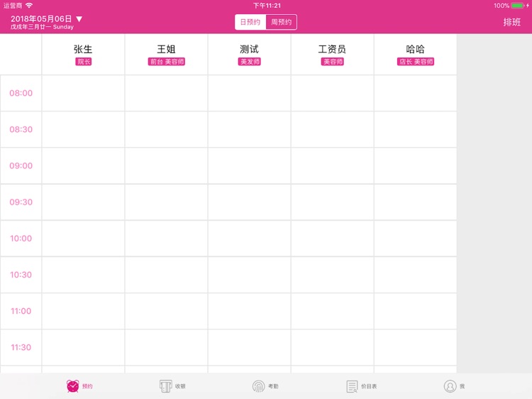Select the 09:30 time label
This screenshot has height=399, width=532.
21,202
